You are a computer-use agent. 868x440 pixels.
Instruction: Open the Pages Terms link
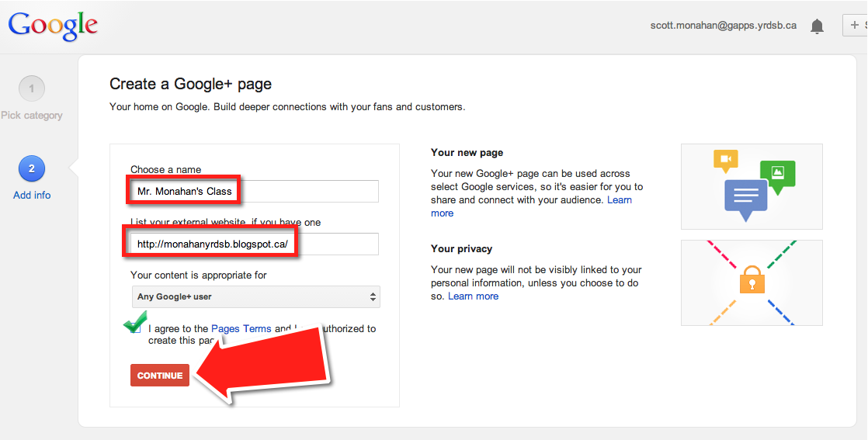pyautogui.click(x=241, y=329)
